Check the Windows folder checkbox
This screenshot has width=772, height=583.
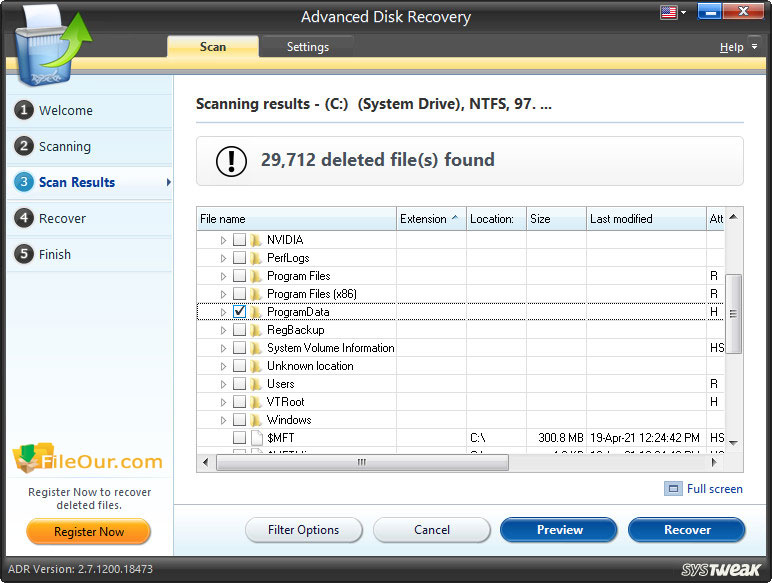pyautogui.click(x=239, y=420)
